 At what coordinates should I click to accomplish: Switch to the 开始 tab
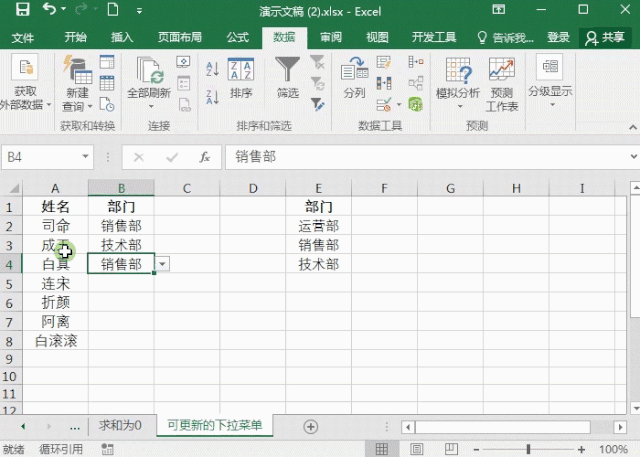pos(76,37)
